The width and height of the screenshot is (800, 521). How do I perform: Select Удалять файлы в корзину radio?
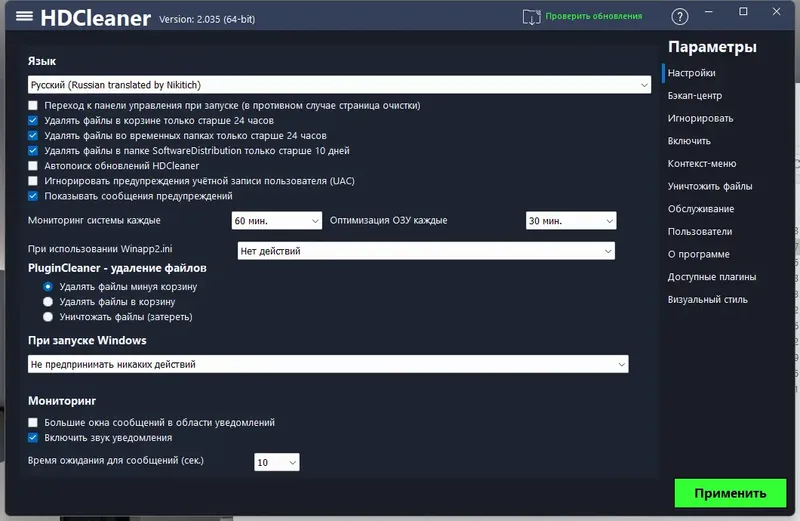tap(48, 302)
